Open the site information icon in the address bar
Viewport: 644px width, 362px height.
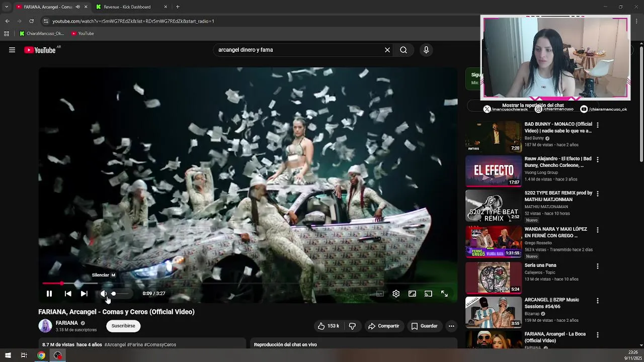click(46, 21)
